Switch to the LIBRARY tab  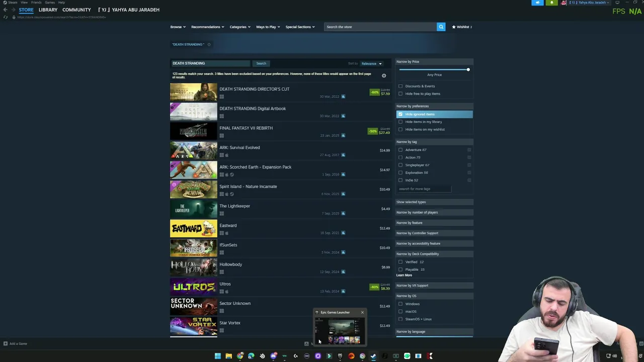click(x=48, y=10)
